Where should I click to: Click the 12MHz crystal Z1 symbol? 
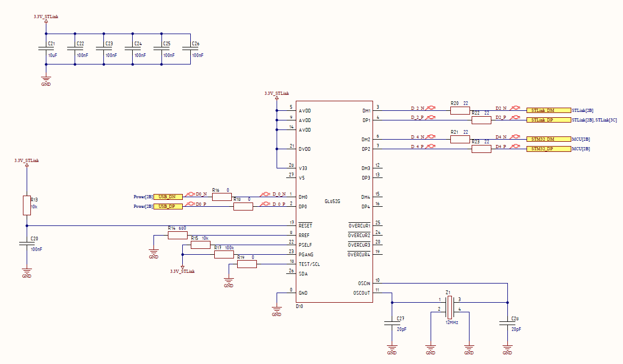click(x=450, y=307)
